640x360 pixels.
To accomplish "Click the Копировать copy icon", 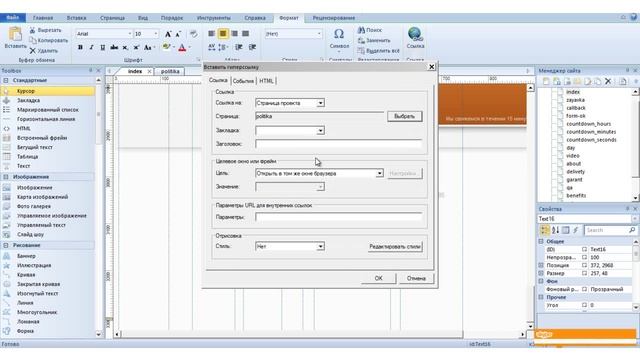I will pos(33,40).
